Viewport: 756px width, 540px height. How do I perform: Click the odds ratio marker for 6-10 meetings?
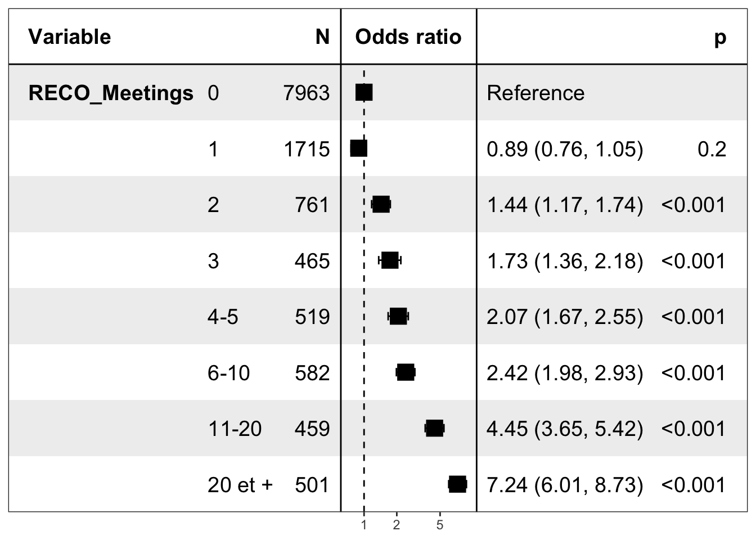406,372
